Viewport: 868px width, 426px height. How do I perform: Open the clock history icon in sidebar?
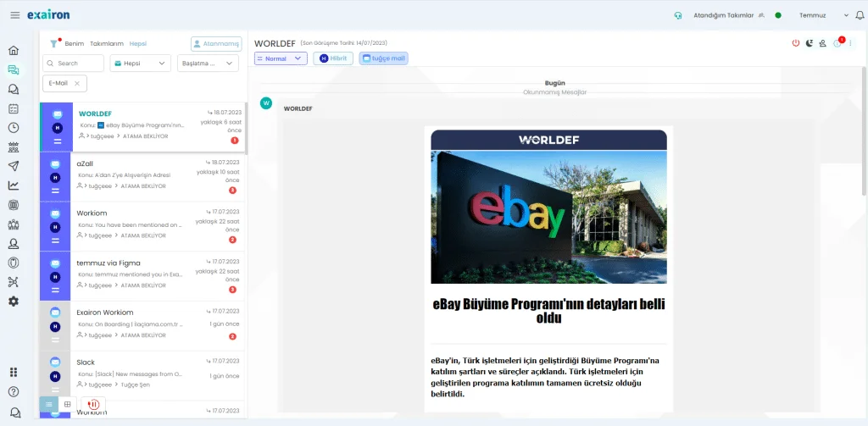(14, 128)
